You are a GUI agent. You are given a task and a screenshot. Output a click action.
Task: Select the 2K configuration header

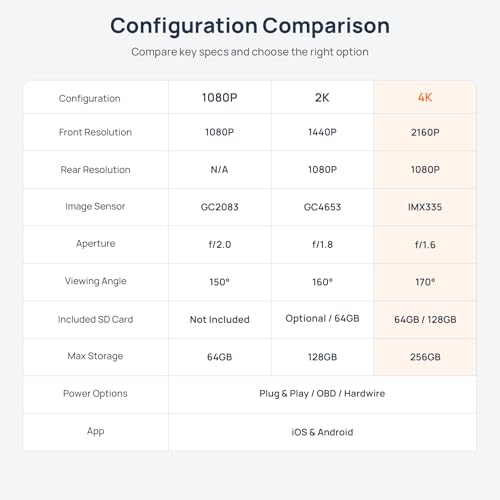point(322,98)
